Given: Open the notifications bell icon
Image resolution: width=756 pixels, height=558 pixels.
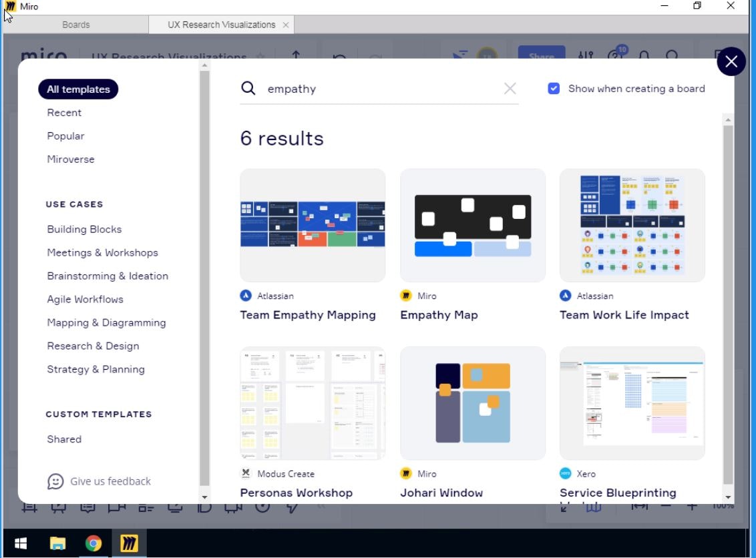Looking at the screenshot, I should pyautogui.click(x=644, y=55).
